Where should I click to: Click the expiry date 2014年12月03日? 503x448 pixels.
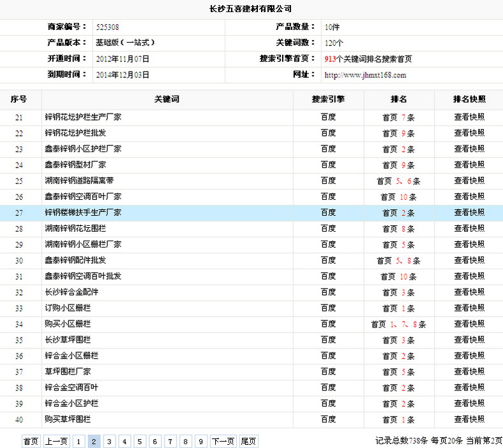123,75
